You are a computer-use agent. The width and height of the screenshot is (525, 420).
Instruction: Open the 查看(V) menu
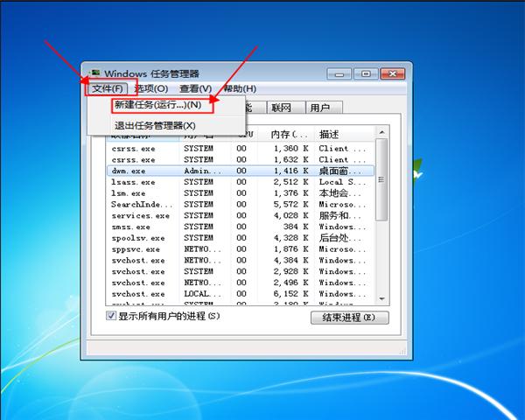pos(195,88)
